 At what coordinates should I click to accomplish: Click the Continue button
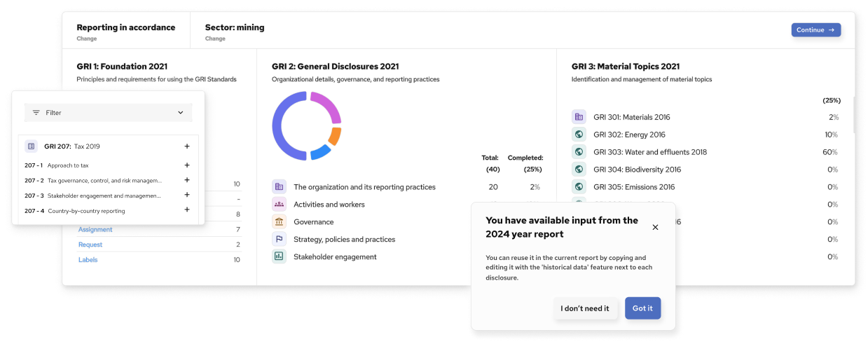point(816,30)
